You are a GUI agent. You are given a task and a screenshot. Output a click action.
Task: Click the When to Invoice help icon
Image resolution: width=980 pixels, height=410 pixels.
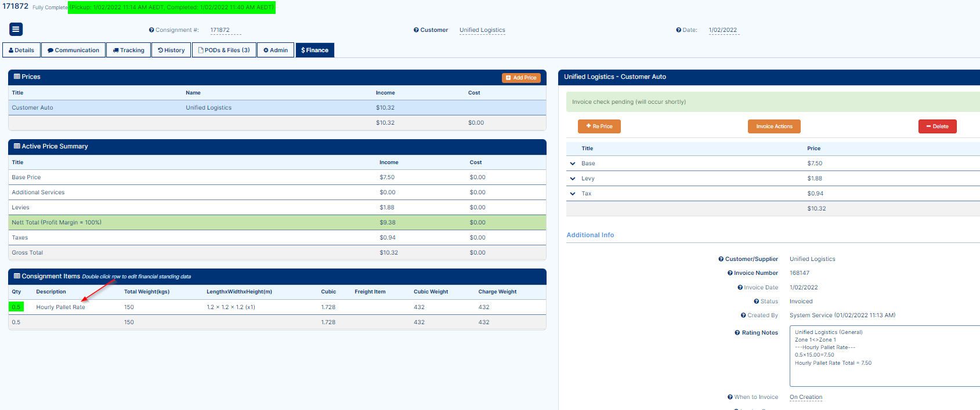click(730, 397)
